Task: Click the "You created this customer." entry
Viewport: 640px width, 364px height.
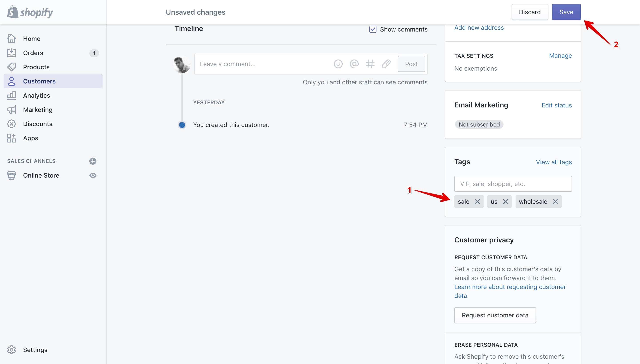Action: [231, 125]
